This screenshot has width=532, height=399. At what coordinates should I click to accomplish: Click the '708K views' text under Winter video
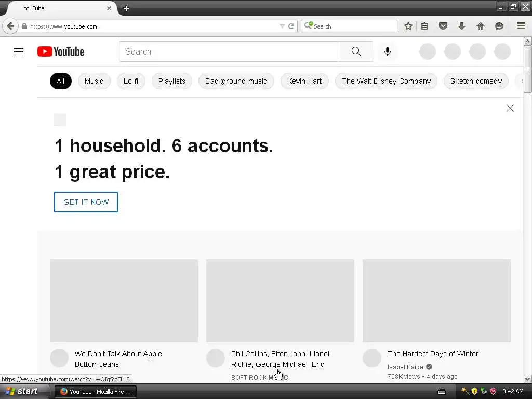[x=404, y=377]
